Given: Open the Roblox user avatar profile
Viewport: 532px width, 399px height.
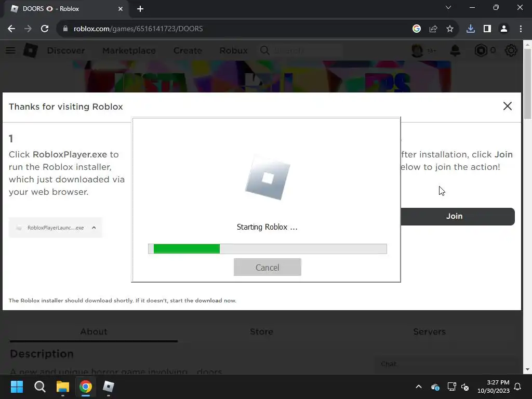Looking at the screenshot, I should click(x=417, y=50).
